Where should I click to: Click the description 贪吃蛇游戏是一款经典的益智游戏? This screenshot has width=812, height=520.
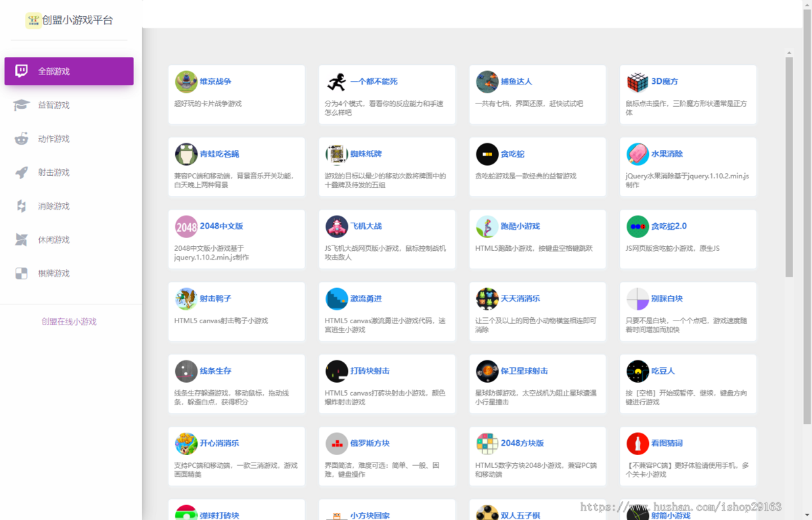526,176
